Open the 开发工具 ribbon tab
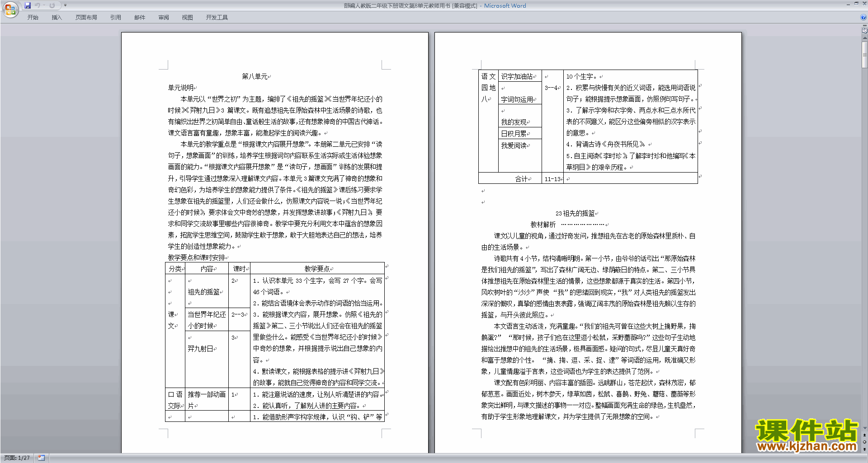The image size is (868, 463). point(217,18)
